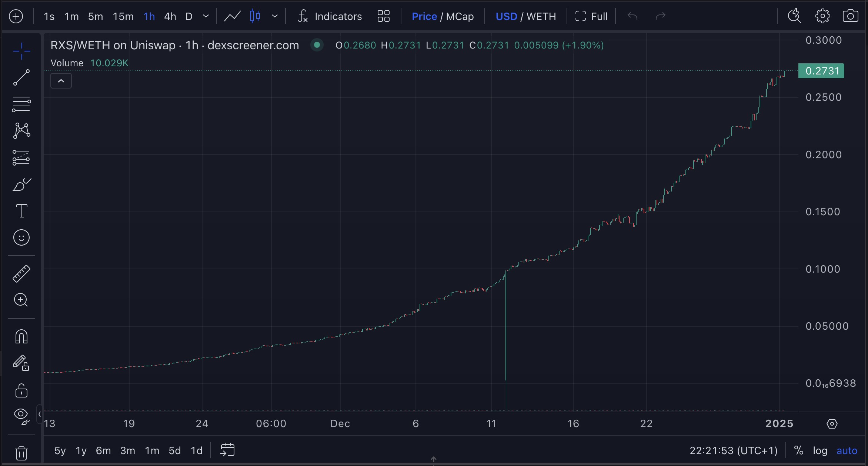Screen dimensions: 868x466
Task: Set date range to 6m
Action: (103, 450)
